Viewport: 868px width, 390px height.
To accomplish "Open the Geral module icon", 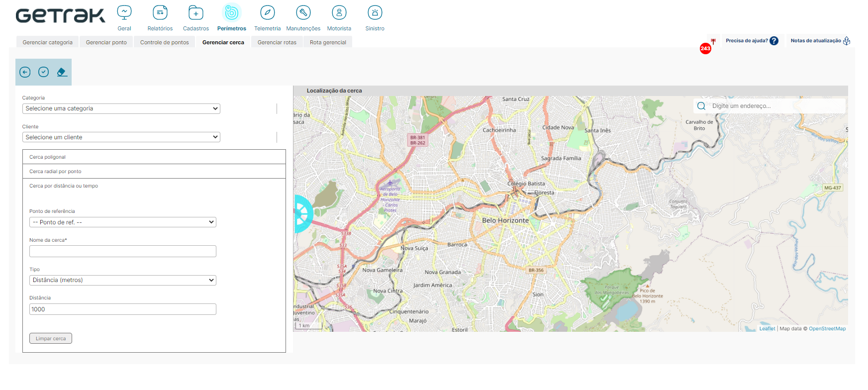I will pos(124,12).
